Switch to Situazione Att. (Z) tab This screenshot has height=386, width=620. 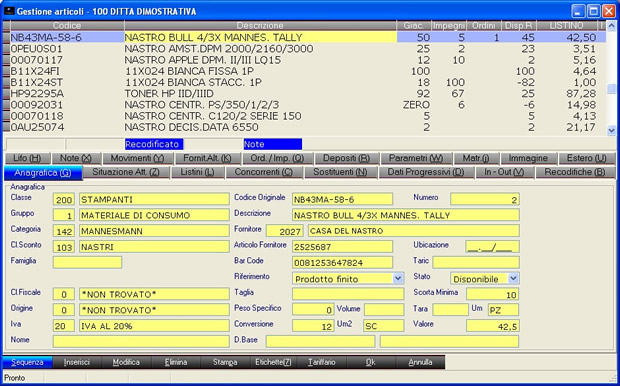coord(126,172)
